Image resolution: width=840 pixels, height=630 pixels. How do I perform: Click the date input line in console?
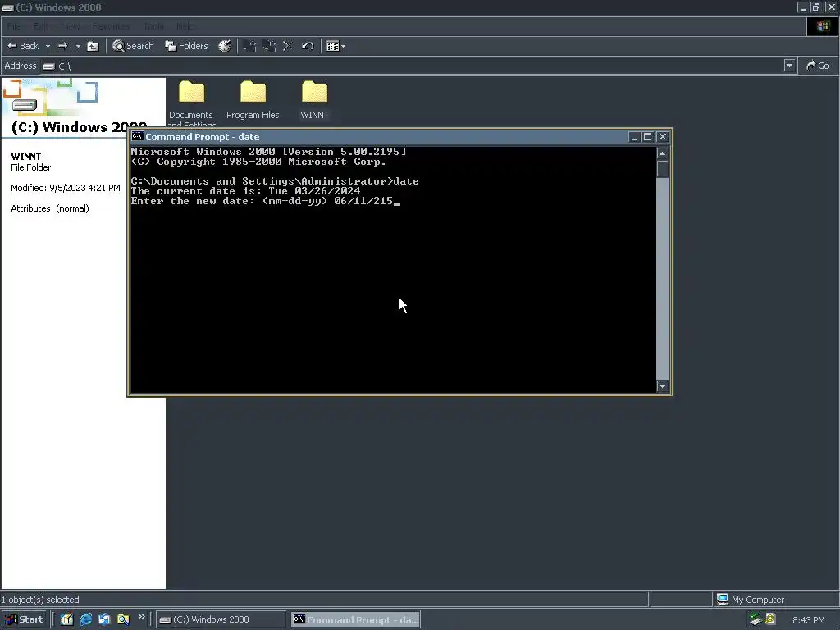[x=265, y=201]
